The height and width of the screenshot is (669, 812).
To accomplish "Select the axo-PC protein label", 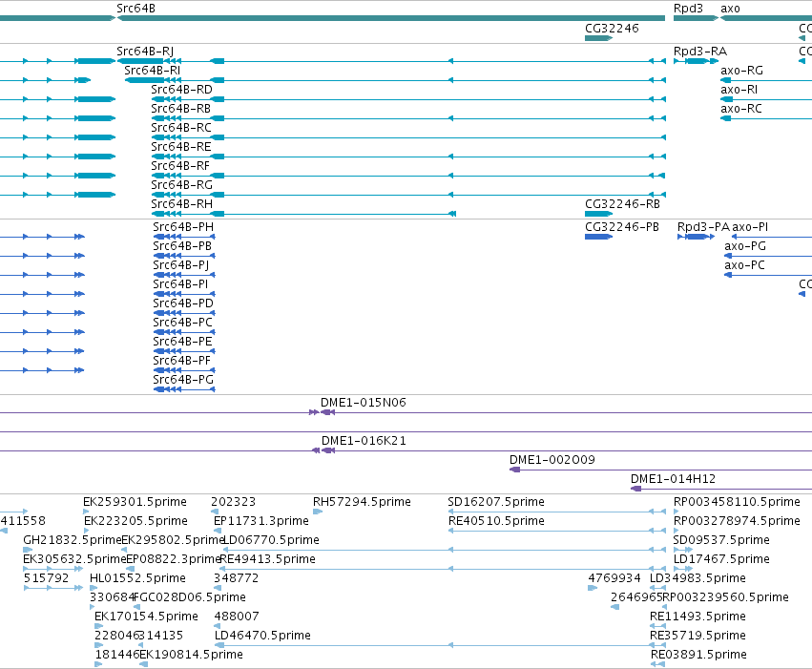I will pos(744,265).
